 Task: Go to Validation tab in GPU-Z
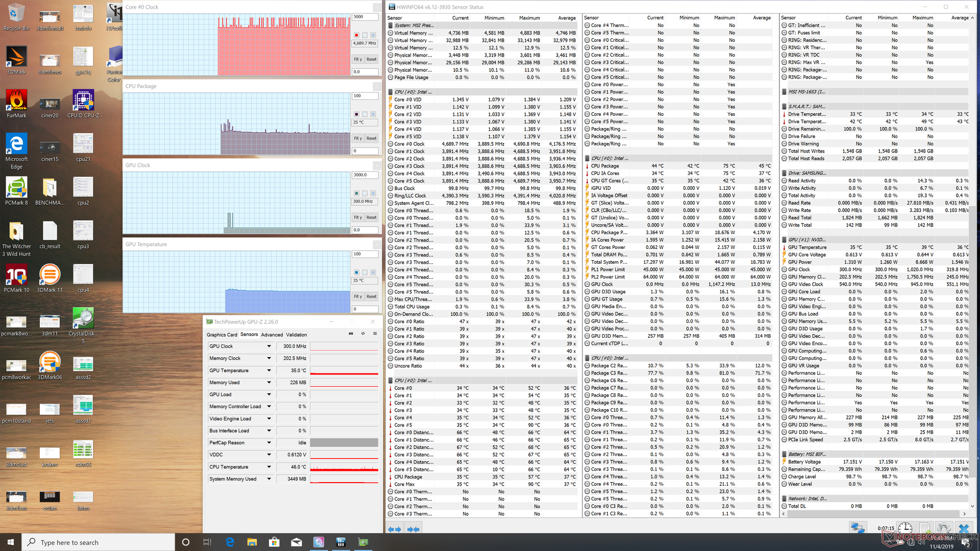[296, 335]
